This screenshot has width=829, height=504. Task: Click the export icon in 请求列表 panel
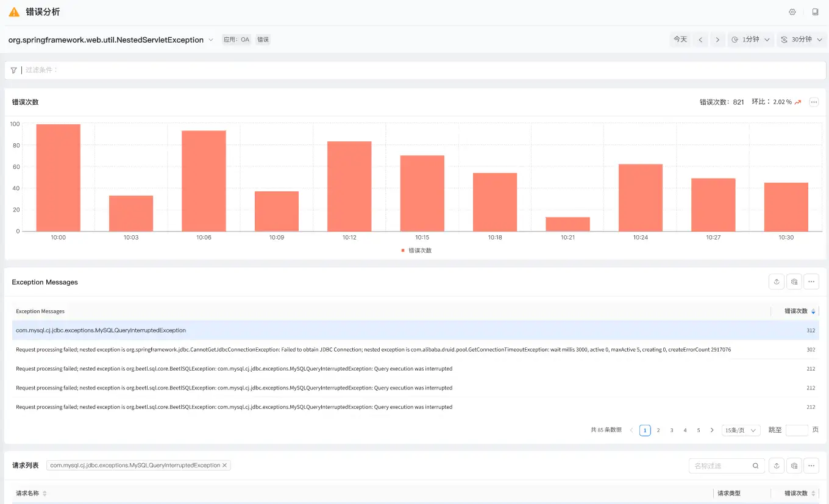click(777, 466)
